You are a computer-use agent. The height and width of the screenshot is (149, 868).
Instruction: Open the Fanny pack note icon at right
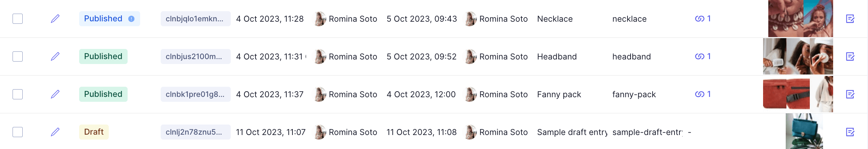(850, 94)
